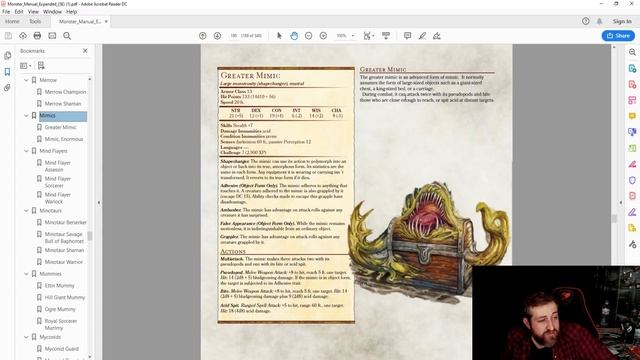Activate the Hand pan tool

pos(294,36)
